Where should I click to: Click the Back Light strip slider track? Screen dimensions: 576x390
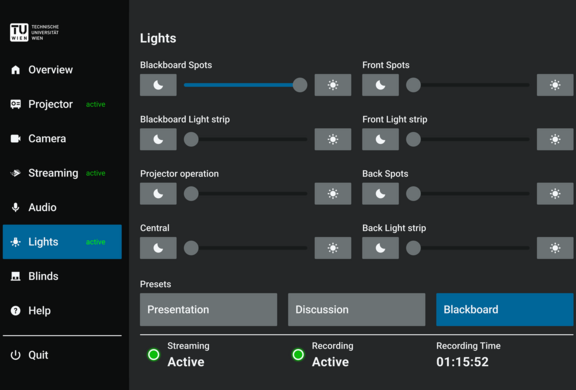pos(468,248)
